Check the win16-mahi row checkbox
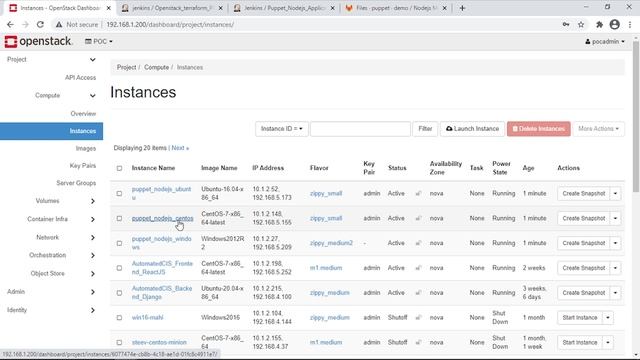640x360 pixels. (119, 318)
